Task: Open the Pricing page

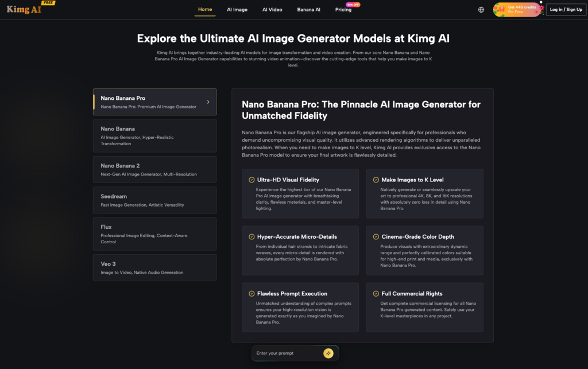Action: (343, 10)
